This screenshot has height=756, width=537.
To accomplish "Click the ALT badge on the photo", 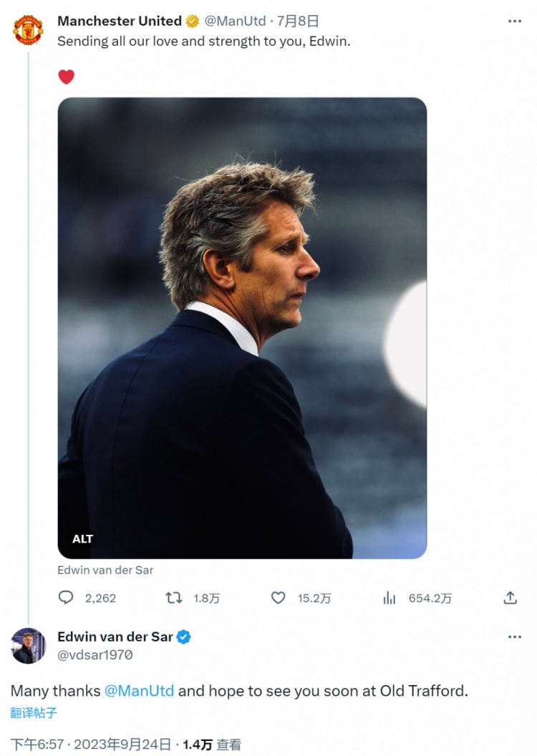I will (82, 538).
